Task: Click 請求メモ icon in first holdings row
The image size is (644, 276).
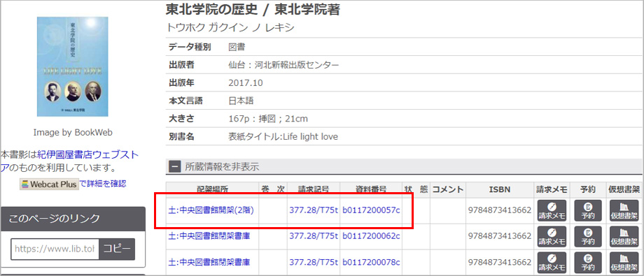Action: coord(552,210)
